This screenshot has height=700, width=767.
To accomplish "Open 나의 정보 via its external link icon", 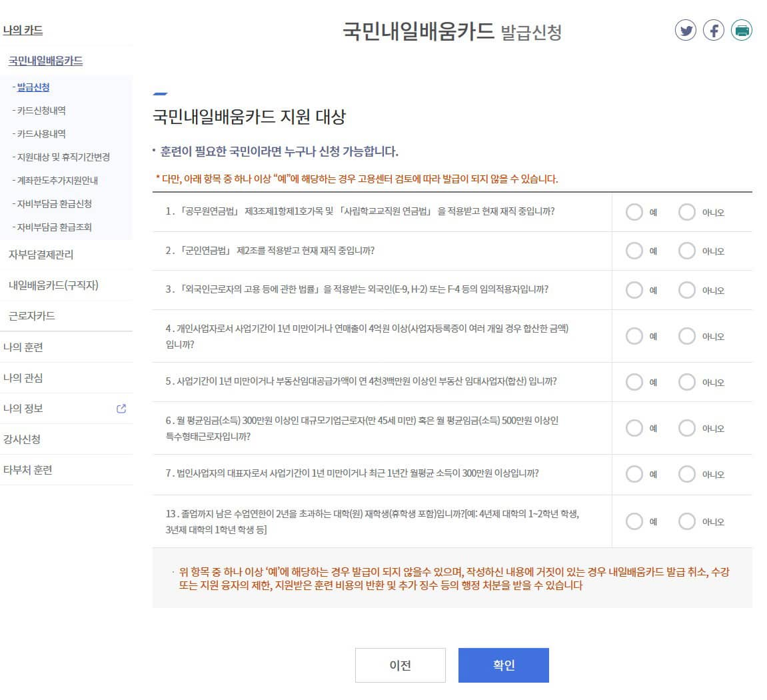I will pyautogui.click(x=121, y=409).
